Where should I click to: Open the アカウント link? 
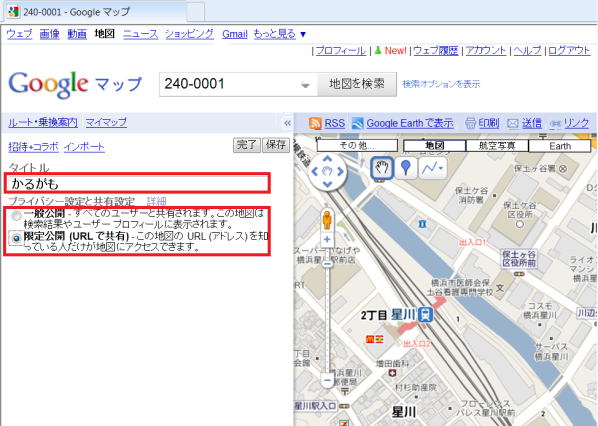485,50
